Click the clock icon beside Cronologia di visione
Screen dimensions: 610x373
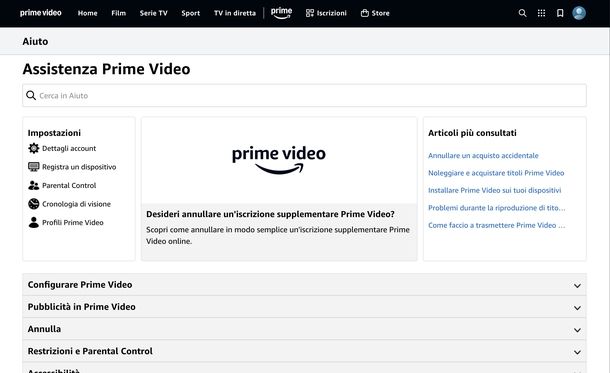pos(34,204)
